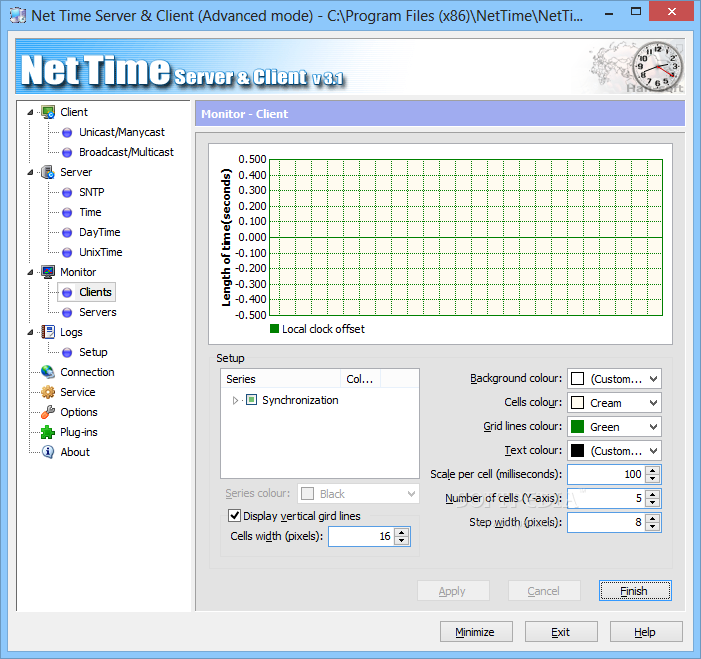
Task: Click the Logs notebook icon
Action: (48, 332)
